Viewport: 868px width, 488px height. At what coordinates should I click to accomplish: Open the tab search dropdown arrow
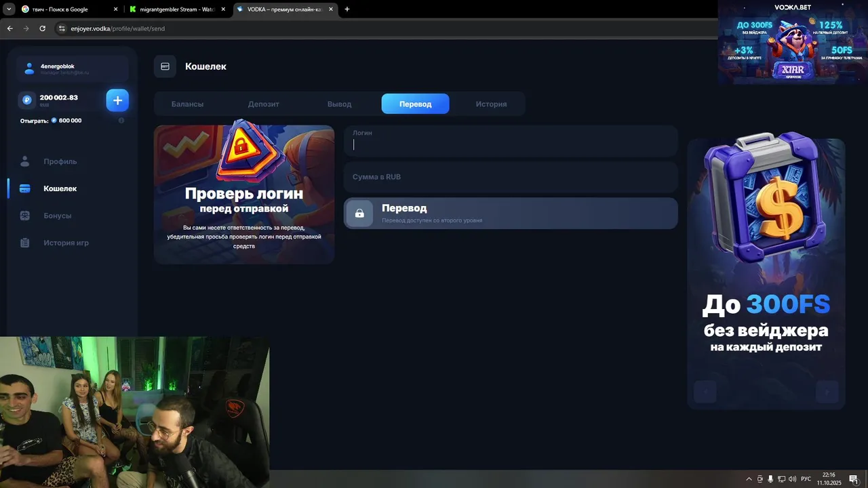pyautogui.click(x=9, y=9)
